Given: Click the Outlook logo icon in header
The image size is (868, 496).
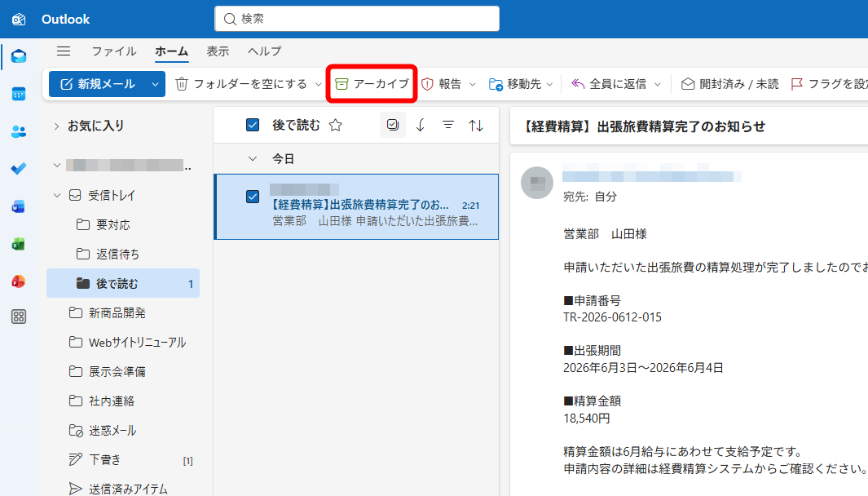Looking at the screenshot, I should tap(19, 20).
